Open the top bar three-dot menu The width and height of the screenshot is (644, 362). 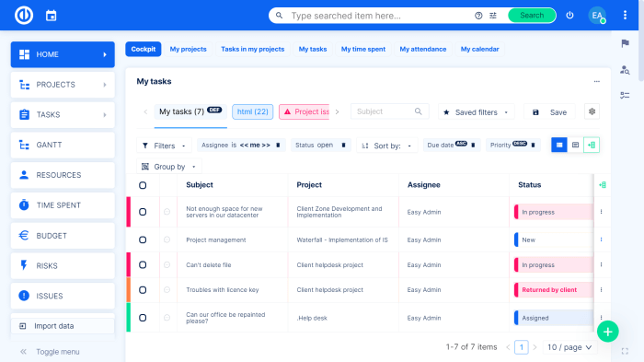[x=625, y=16]
